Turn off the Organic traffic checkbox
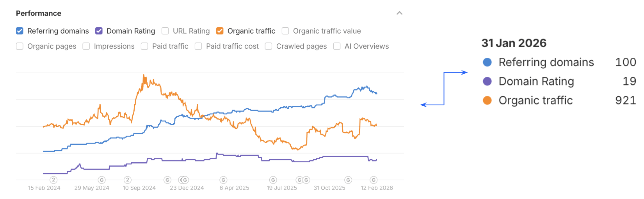The height and width of the screenshot is (199, 644). click(220, 31)
